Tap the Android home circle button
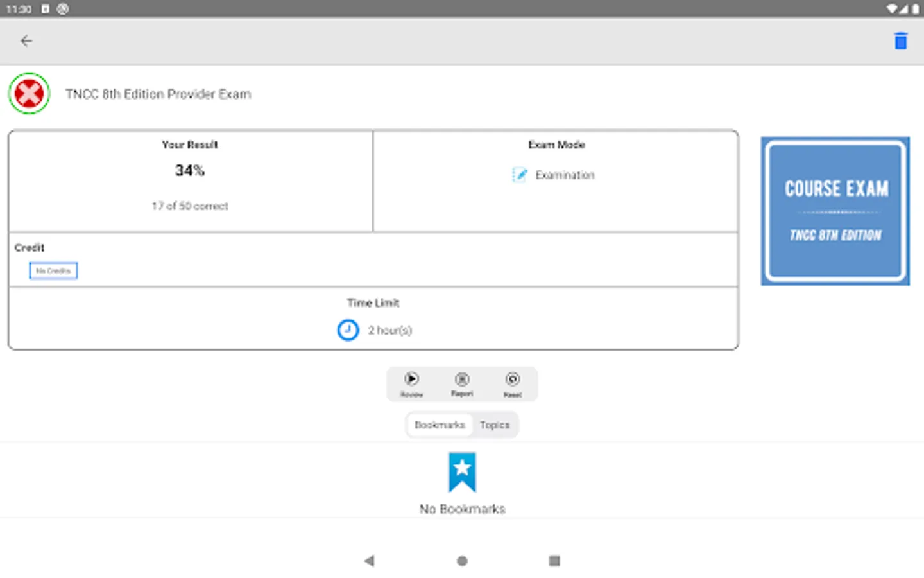Viewport: 924px width, 578px height. [462, 561]
